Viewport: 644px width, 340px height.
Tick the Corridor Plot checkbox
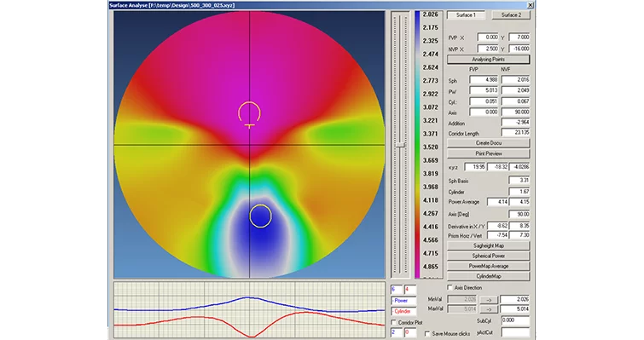(394, 323)
